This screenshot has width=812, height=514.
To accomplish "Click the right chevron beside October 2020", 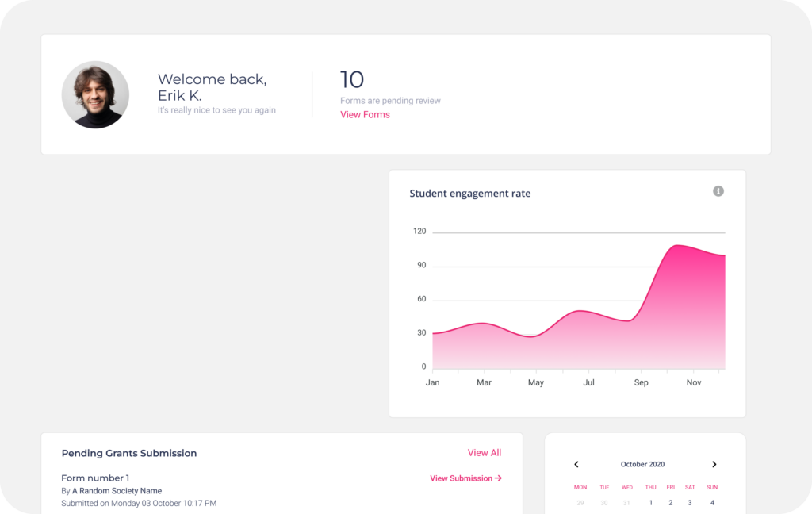I will tap(714, 464).
